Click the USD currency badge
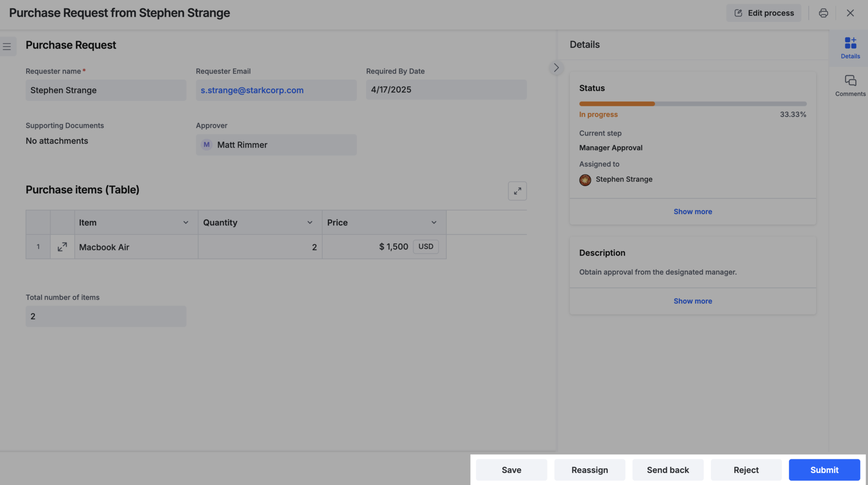Screen dimensions: 868x485 [x=426, y=247]
